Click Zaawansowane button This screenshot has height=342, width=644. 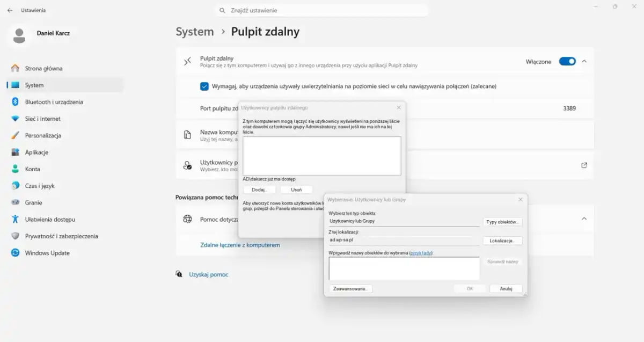click(x=350, y=288)
